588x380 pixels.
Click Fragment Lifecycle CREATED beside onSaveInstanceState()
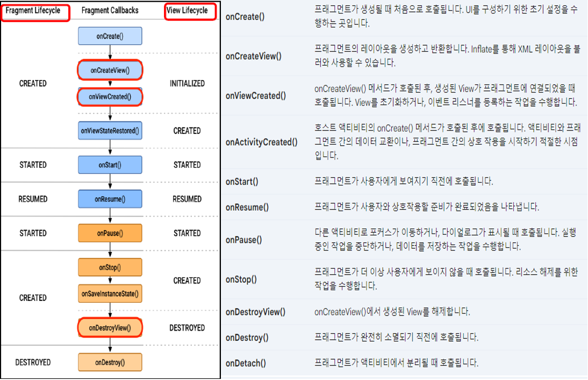33,298
